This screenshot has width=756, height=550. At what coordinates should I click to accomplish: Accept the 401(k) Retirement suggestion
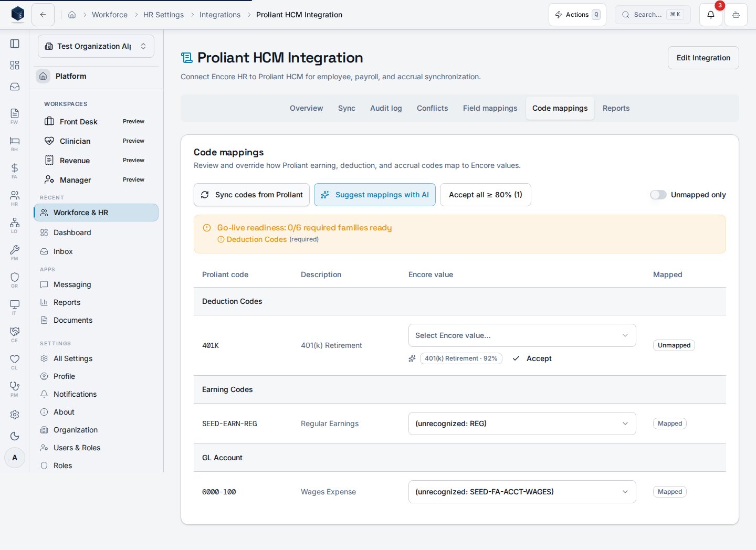coord(532,358)
